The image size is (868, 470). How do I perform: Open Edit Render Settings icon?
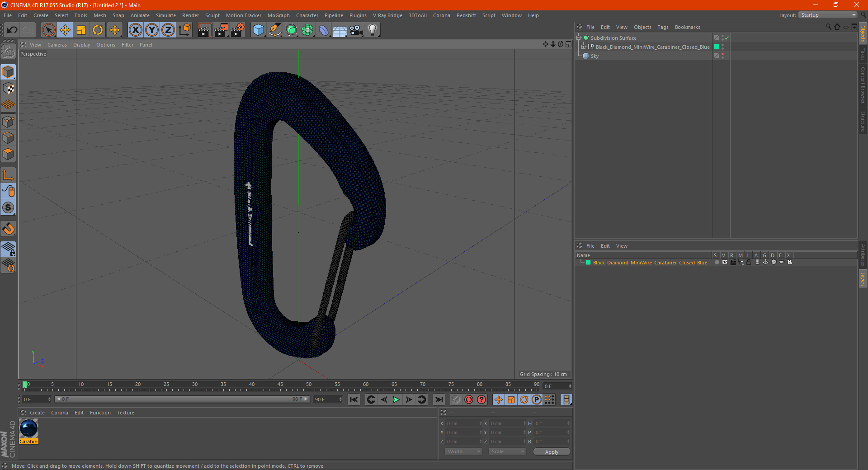point(238,30)
